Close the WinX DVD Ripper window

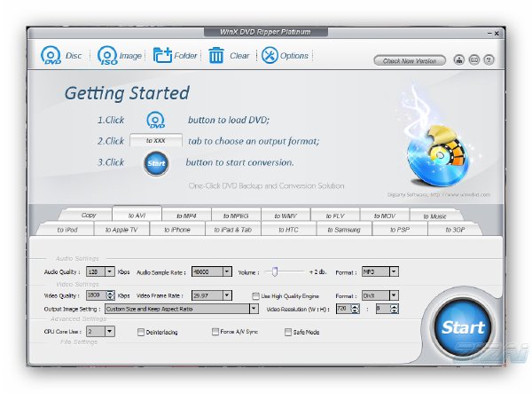point(497,33)
